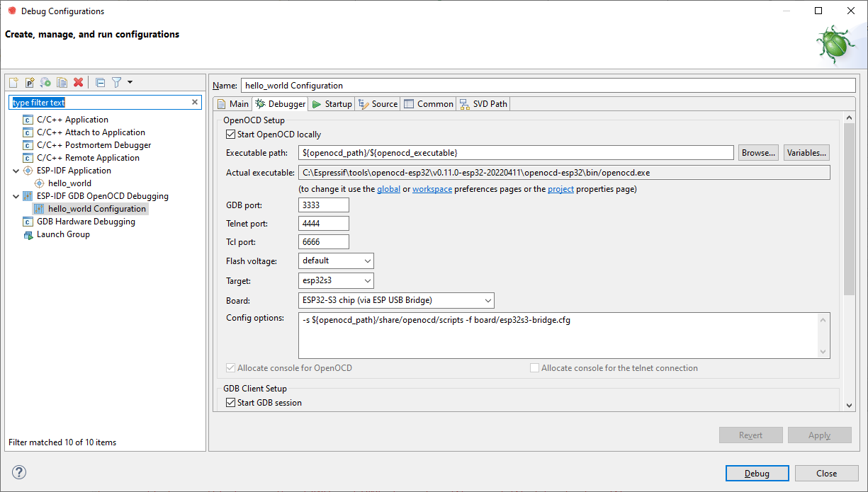Collapse all configurations in the tree
This screenshot has width=868, height=492.
(100, 82)
